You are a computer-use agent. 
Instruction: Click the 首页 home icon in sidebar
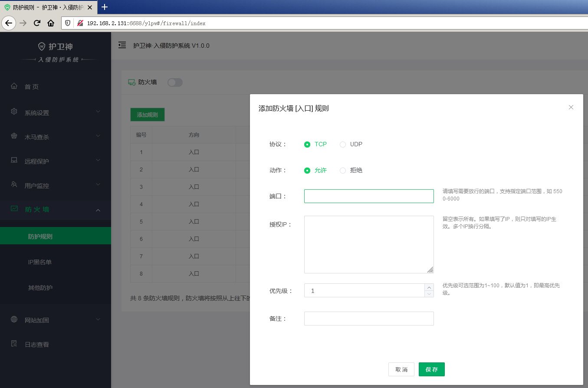14,86
